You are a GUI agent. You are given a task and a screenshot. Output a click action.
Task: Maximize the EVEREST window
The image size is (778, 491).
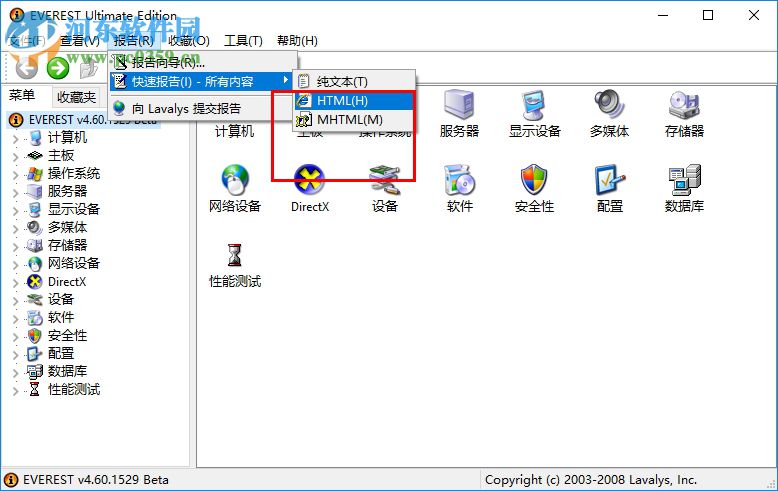pyautogui.click(x=708, y=15)
